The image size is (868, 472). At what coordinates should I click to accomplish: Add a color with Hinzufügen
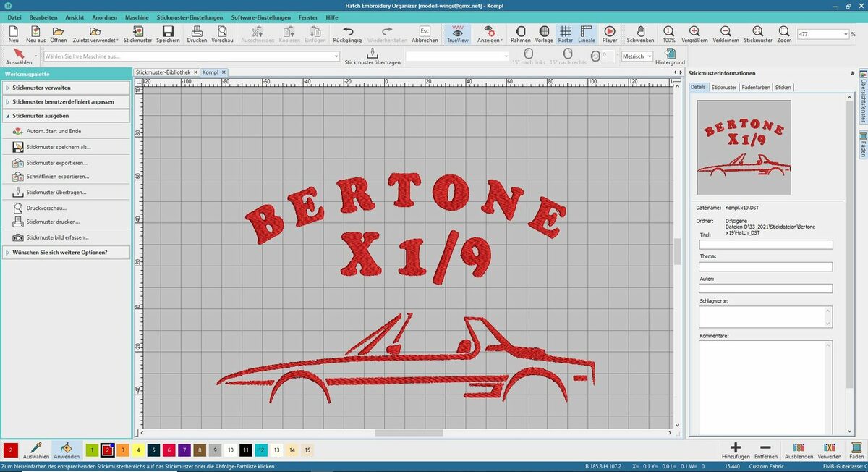736,451
